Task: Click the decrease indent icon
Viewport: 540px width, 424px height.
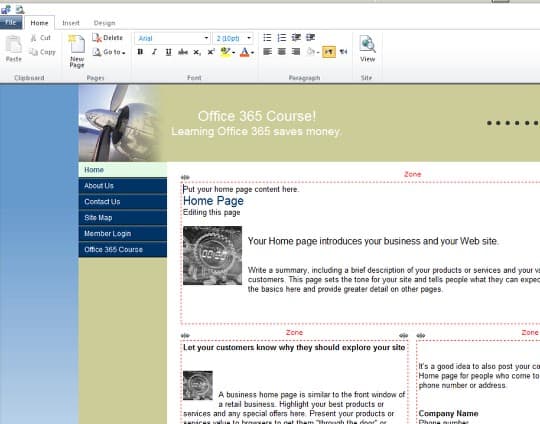Action: pyautogui.click(x=296, y=38)
